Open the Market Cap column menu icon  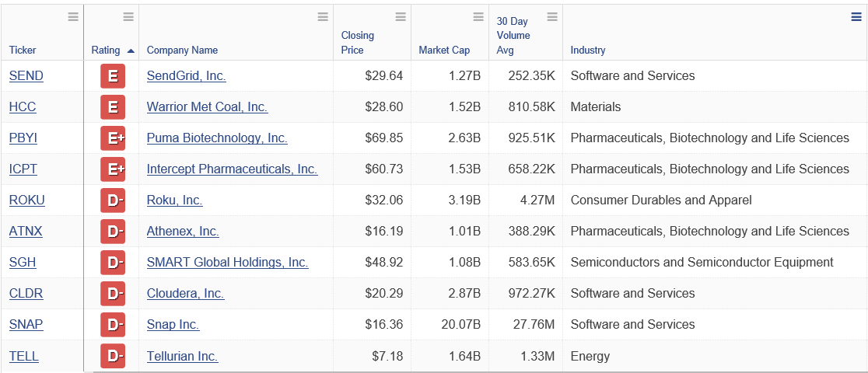pos(478,17)
